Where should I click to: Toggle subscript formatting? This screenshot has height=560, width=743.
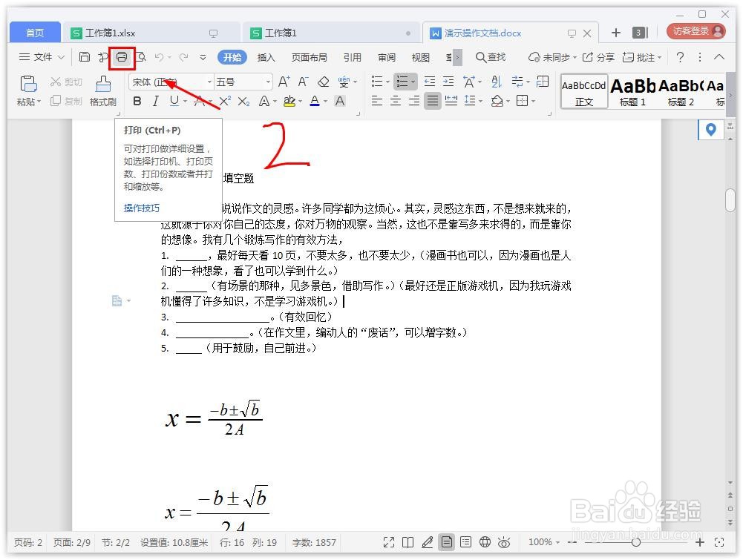(243, 100)
